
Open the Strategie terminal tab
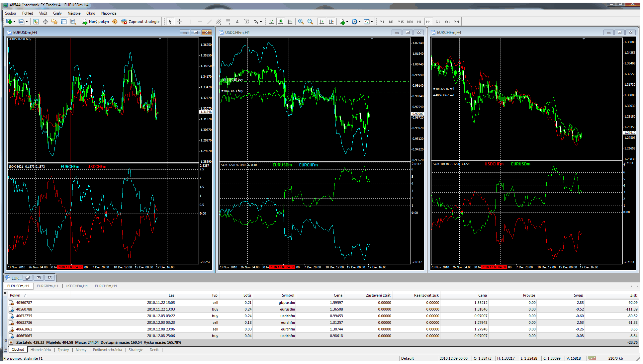coord(136,350)
